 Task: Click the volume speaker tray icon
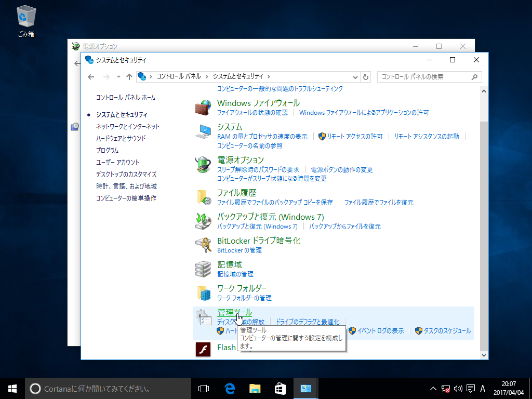(458, 389)
